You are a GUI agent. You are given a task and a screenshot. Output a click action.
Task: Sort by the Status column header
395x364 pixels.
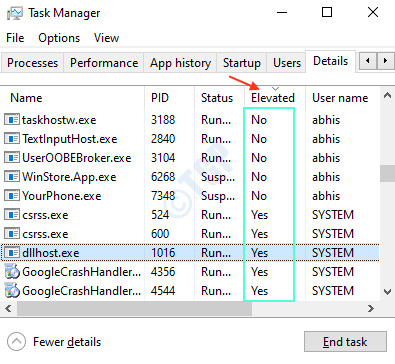click(x=220, y=98)
